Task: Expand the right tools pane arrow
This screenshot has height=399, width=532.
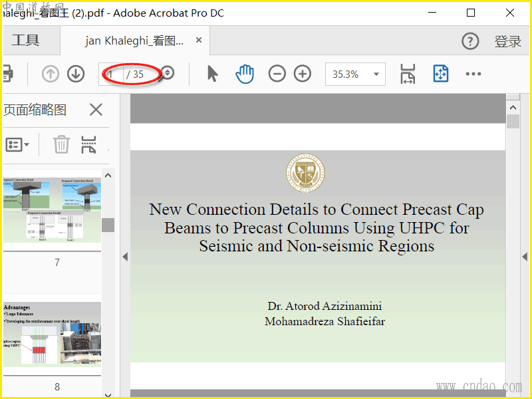Action: [x=525, y=257]
